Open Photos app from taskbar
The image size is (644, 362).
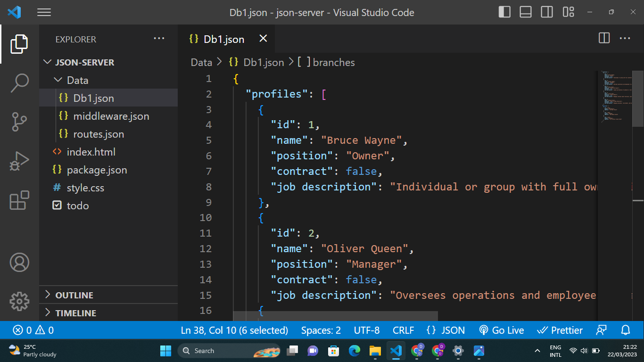479,351
